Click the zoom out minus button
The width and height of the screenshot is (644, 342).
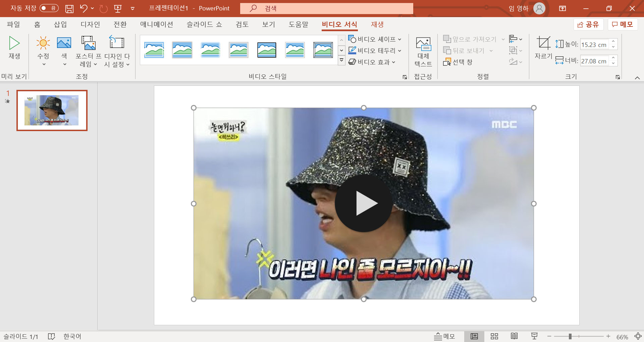pos(549,336)
